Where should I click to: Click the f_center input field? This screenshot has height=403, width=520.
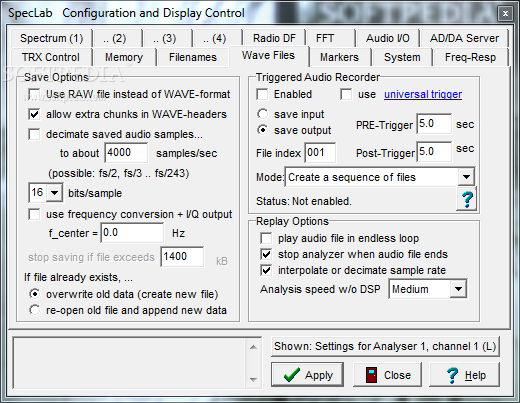click(132, 233)
